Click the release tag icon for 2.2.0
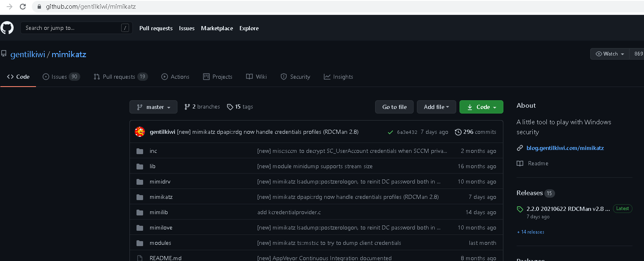This screenshot has width=644, height=261. (x=520, y=209)
